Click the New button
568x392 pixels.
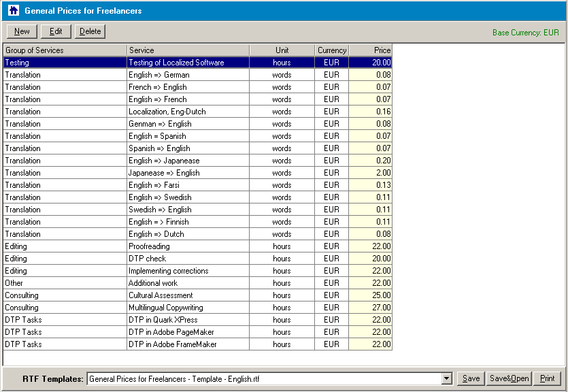(22, 31)
